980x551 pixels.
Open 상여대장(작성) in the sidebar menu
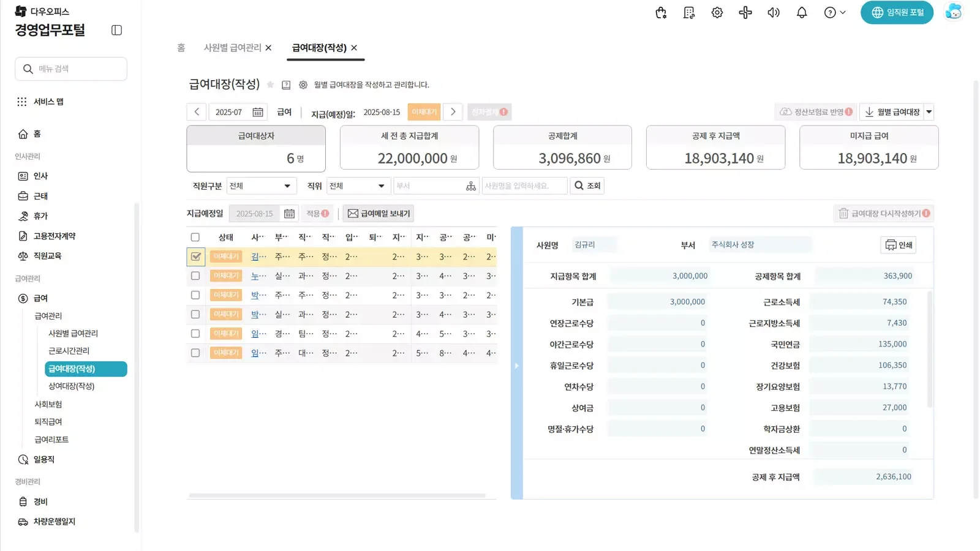71,386
